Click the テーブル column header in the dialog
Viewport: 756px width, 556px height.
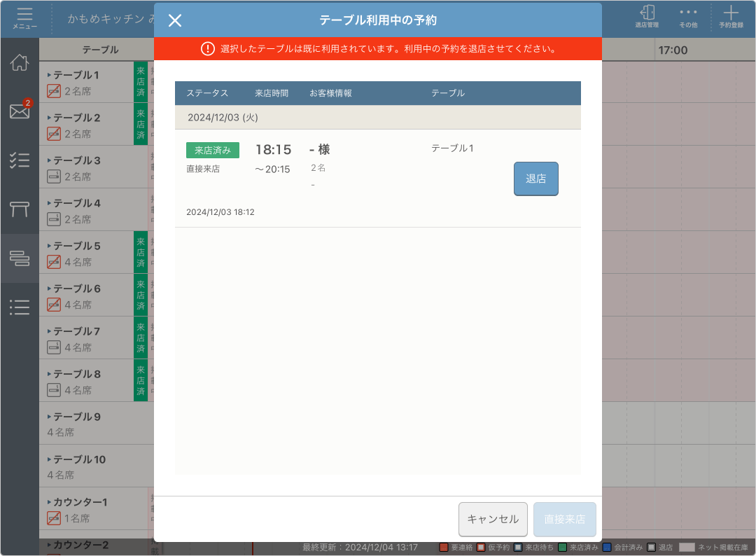coord(447,93)
